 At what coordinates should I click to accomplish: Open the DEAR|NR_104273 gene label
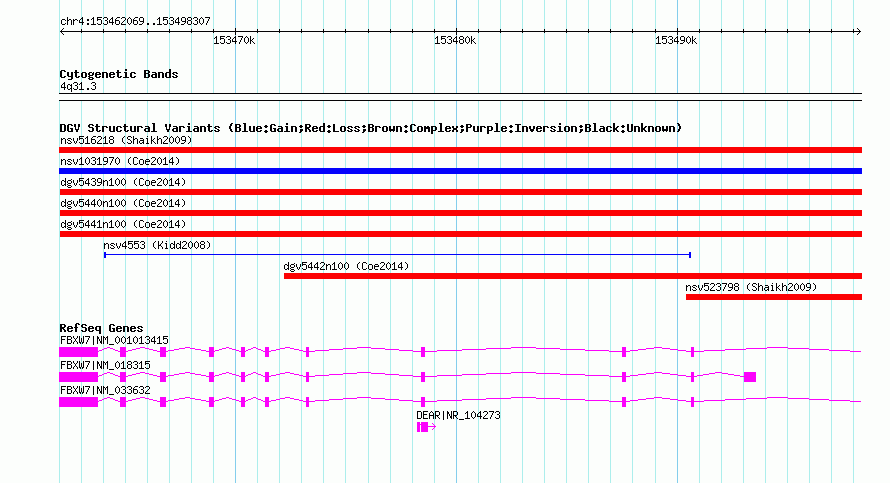[x=459, y=415]
